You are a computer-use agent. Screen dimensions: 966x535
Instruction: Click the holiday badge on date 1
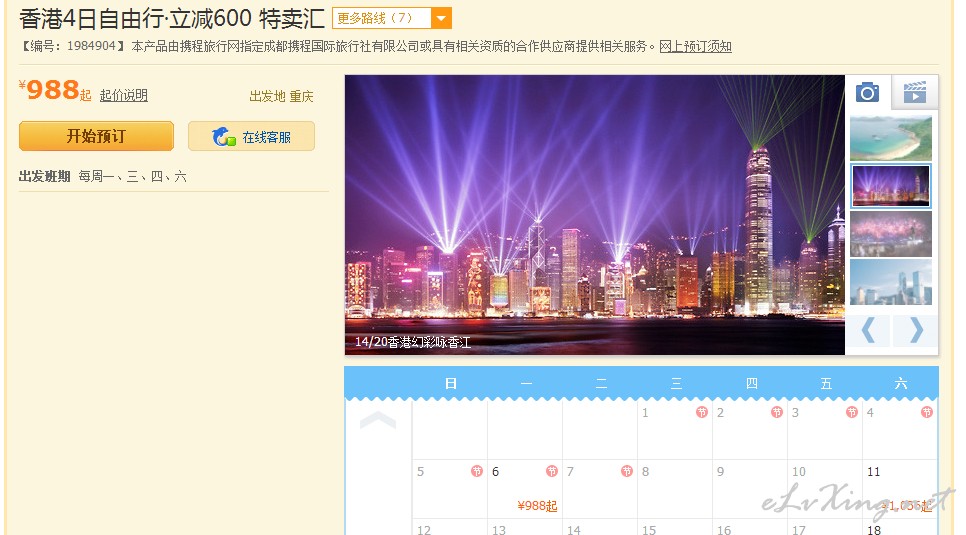click(x=702, y=412)
